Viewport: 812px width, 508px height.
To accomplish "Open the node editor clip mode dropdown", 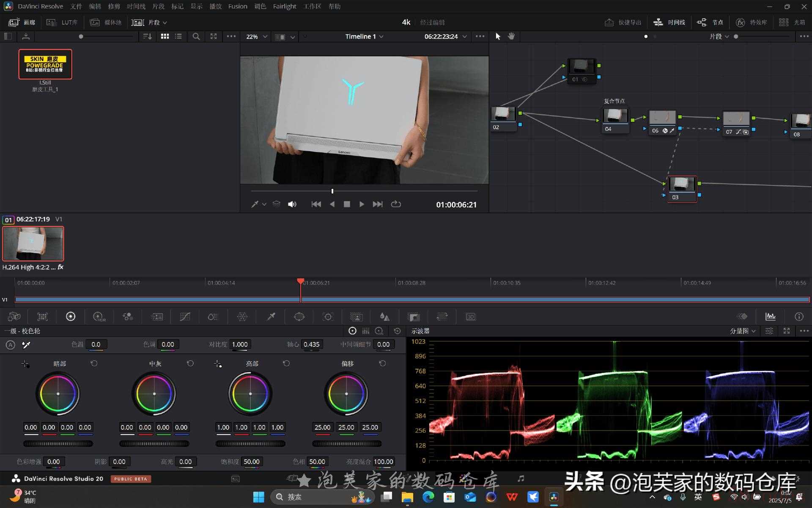I will [719, 36].
